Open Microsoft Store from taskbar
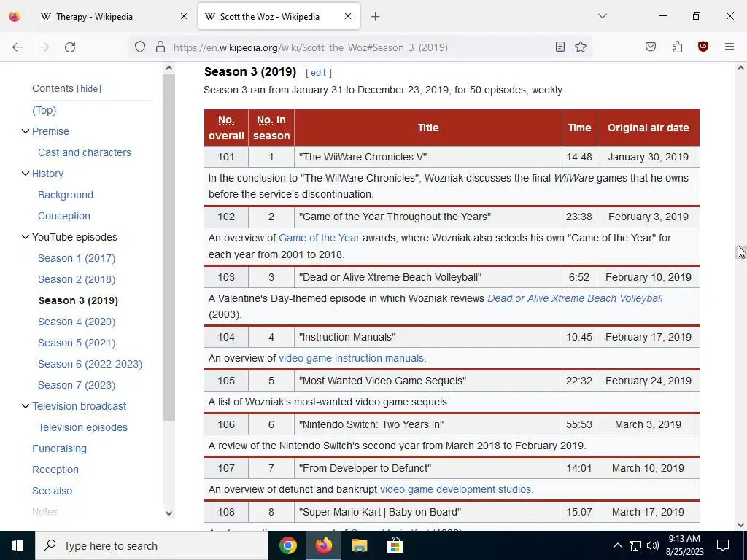This screenshot has height=560, width=747. tap(395, 545)
